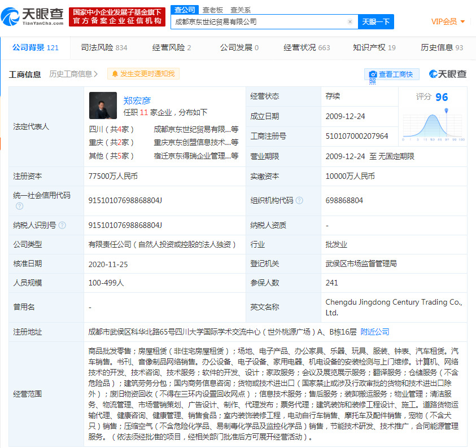
Task: Click the 工商信息 section heading
Action: (x=25, y=74)
